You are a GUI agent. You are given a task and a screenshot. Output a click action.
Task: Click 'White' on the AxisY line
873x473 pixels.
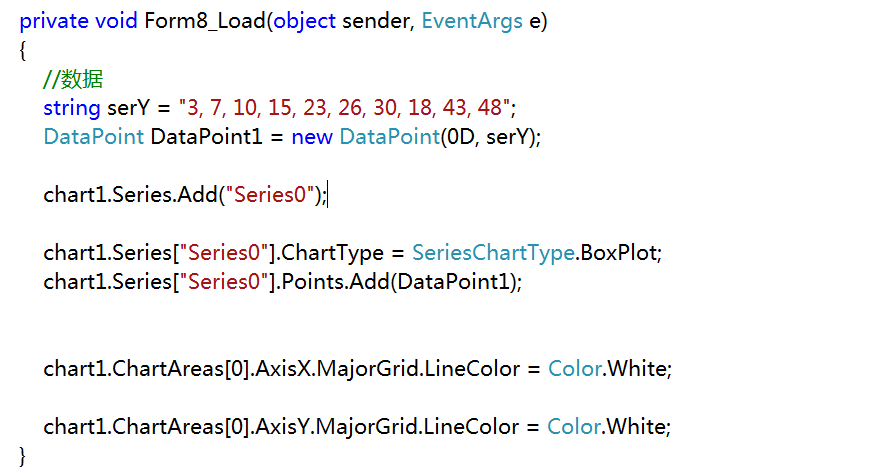coord(637,427)
